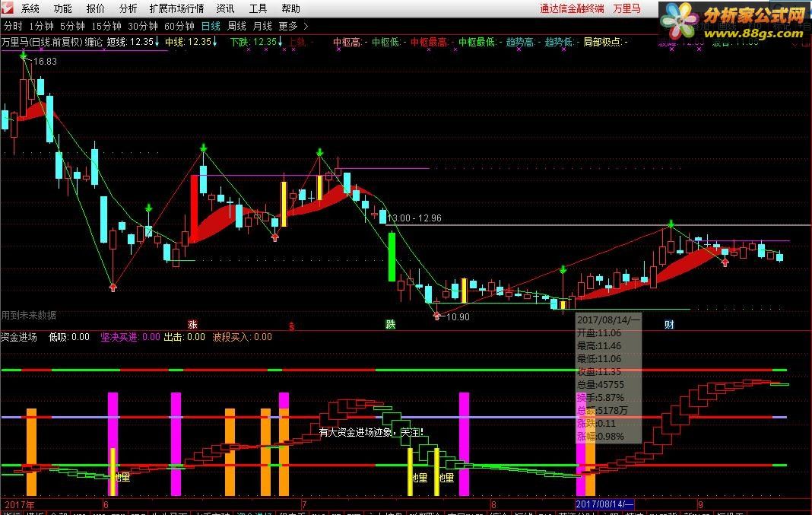Click the 通达信金融终端 title text
The height and width of the screenshot is (515, 812).
(x=572, y=8)
